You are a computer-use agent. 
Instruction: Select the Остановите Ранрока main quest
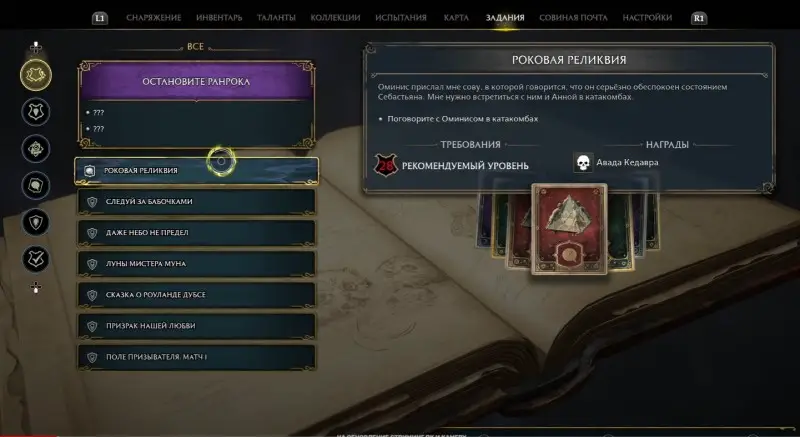click(196, 82)
